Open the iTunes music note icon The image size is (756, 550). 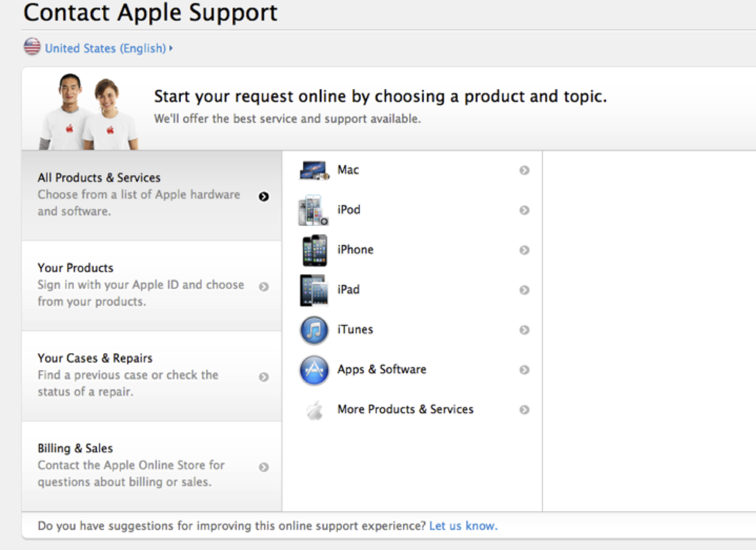click(314, 330)
